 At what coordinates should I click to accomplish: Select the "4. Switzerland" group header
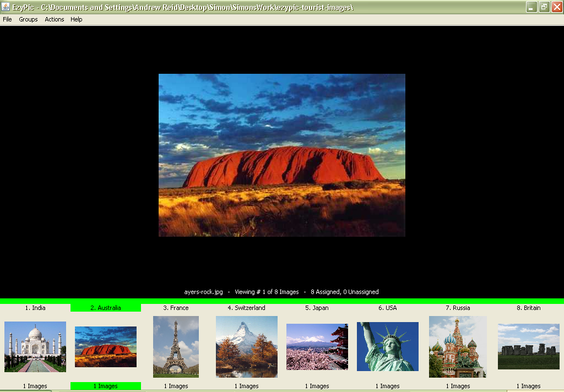246,308
